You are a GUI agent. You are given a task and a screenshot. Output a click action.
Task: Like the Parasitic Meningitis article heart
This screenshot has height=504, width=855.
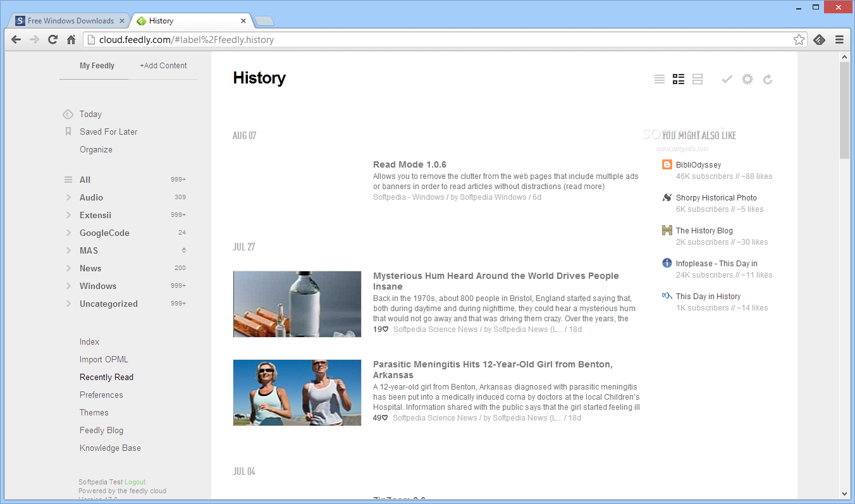(385, 418)
